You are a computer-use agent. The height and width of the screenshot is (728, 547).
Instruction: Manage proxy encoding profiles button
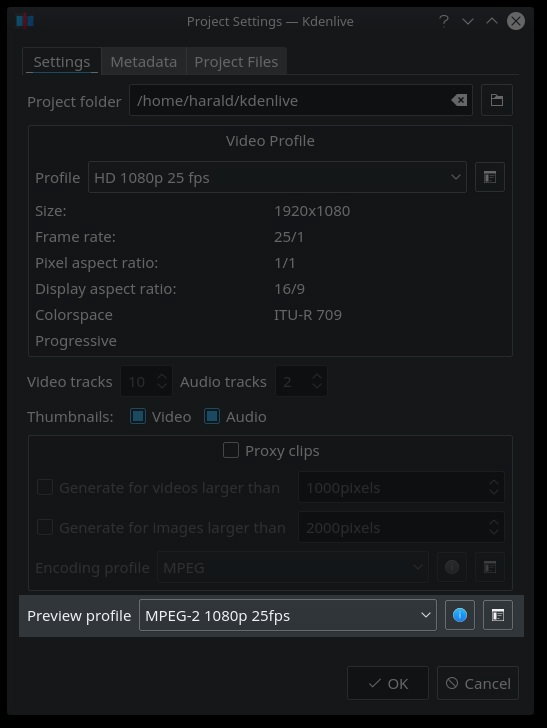[490, 567]
